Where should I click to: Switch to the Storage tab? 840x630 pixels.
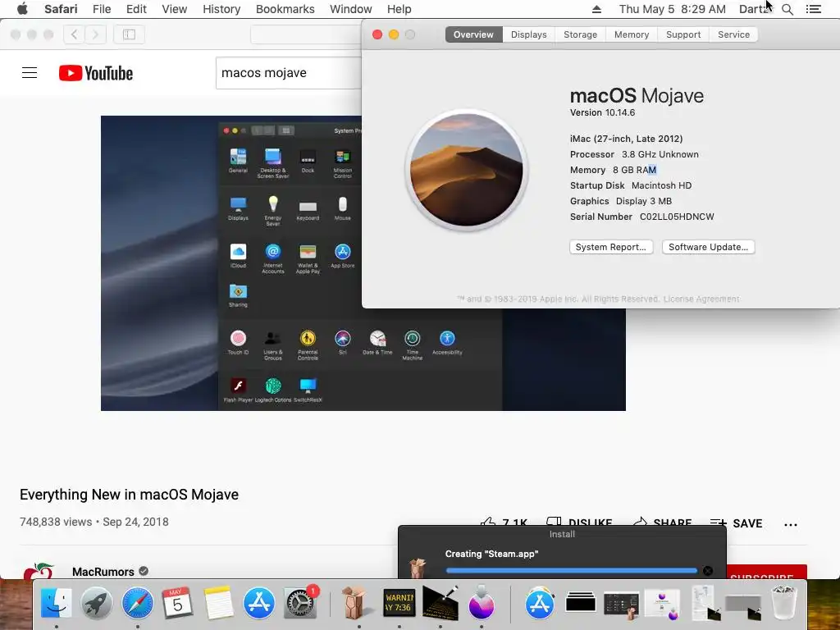pos(580,34)
